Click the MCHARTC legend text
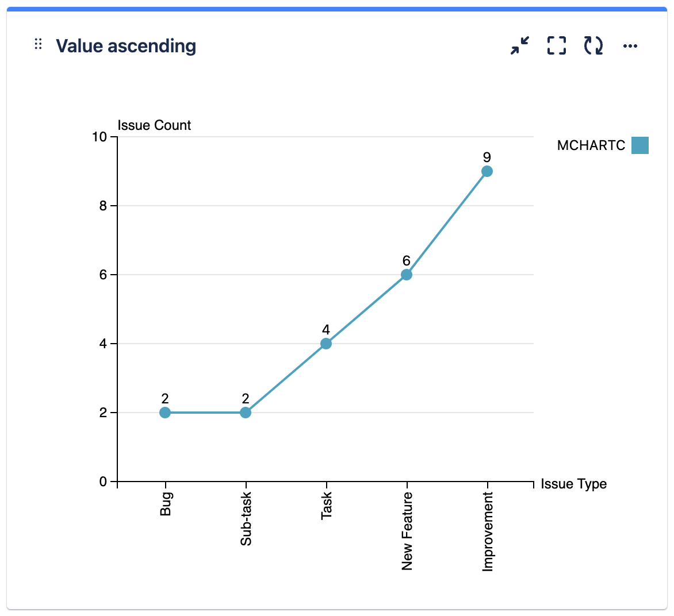 [x=591, y=145]
